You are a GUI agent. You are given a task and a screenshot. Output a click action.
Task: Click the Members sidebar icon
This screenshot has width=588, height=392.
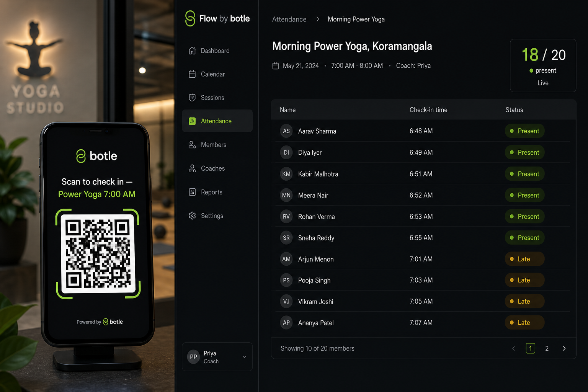tap(192, 145)
